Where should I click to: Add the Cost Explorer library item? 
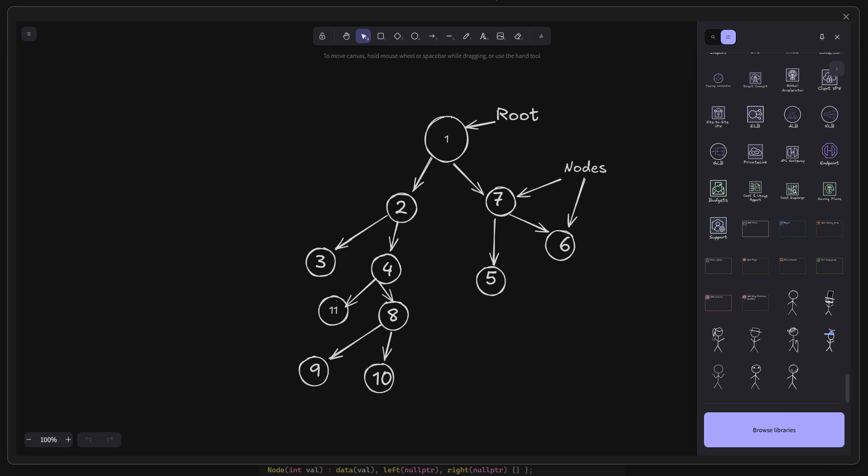792,191
